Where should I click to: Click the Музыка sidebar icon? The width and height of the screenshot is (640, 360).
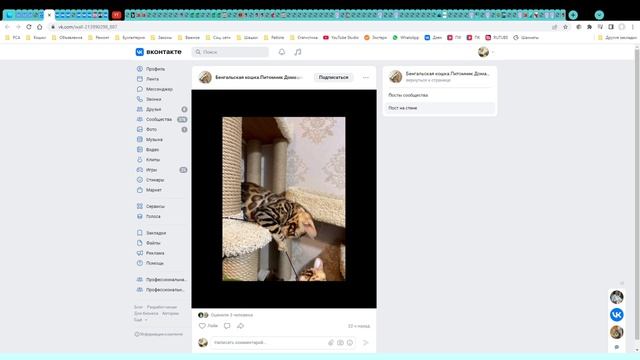(140, 140)
